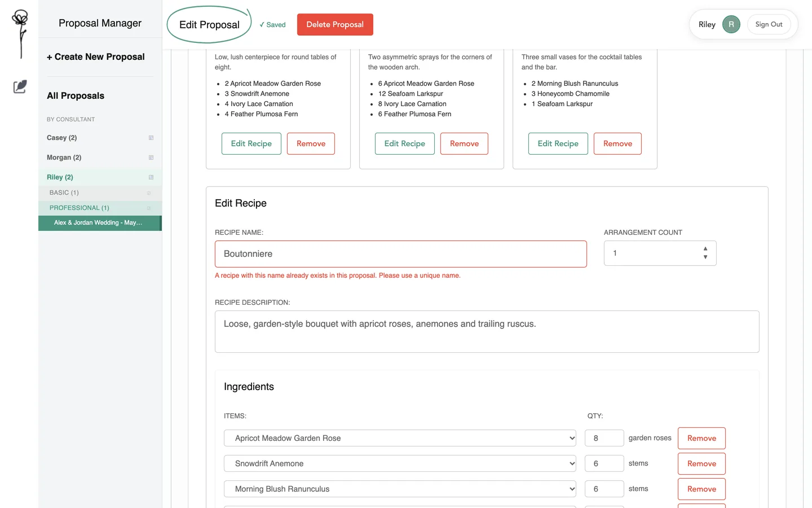
Task: Open the Morning Blush Ranunculus item dropdown
Action: point(400,489)
